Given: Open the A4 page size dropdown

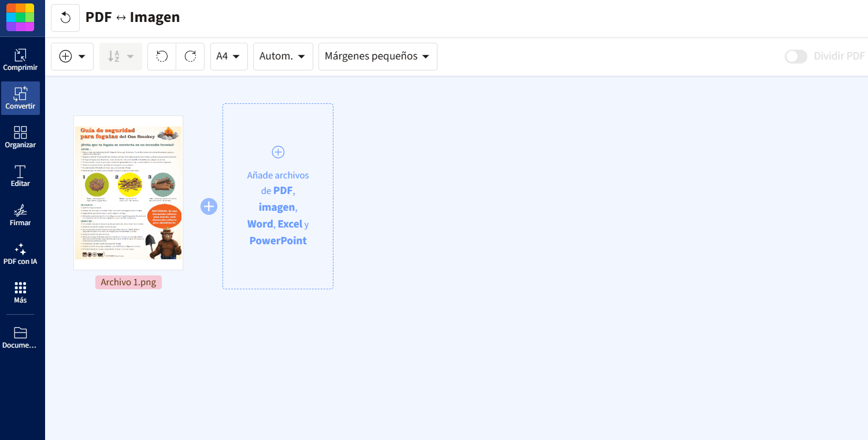Looking at the screenshot, I should [x=229, y=56].
